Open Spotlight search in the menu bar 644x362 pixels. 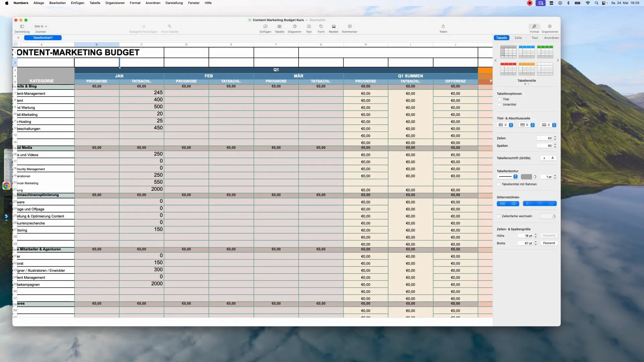(x=596, y=3)
